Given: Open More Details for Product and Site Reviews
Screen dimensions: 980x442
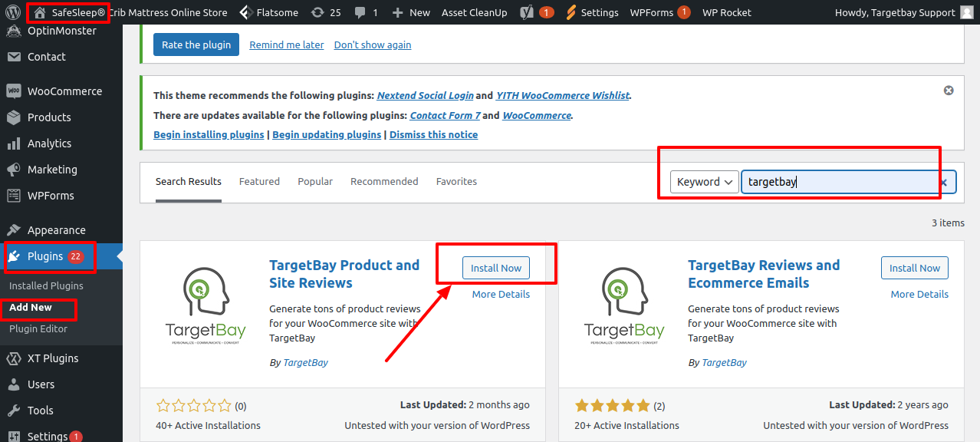Looking at the screenshot, I should 501,294.
